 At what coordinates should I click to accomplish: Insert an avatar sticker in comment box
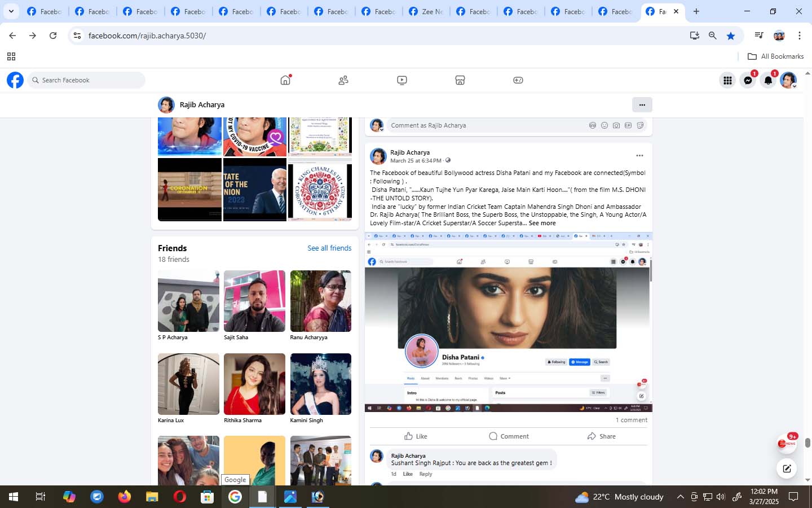click(593, 125)
